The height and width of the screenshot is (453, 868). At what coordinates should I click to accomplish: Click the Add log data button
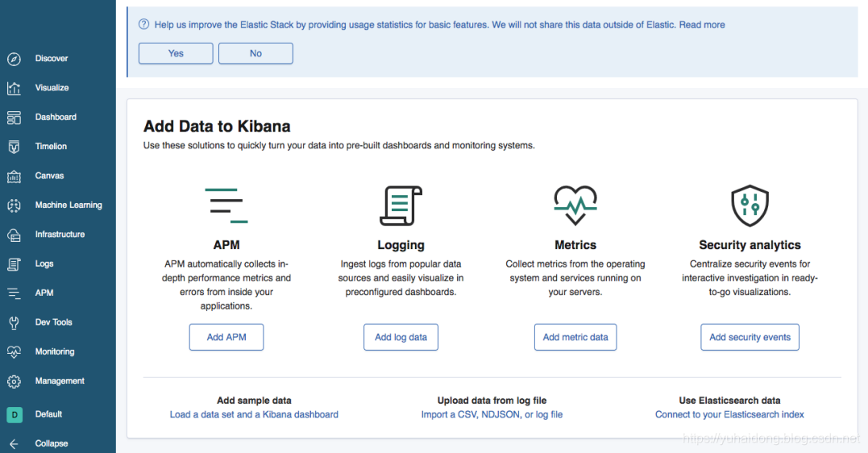click(x=401, y=337)
